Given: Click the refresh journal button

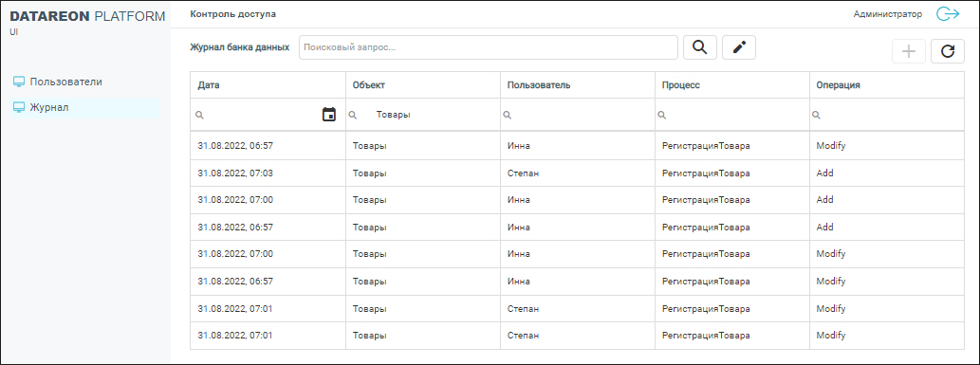Looking at the screenshot, I should point(948,51).
